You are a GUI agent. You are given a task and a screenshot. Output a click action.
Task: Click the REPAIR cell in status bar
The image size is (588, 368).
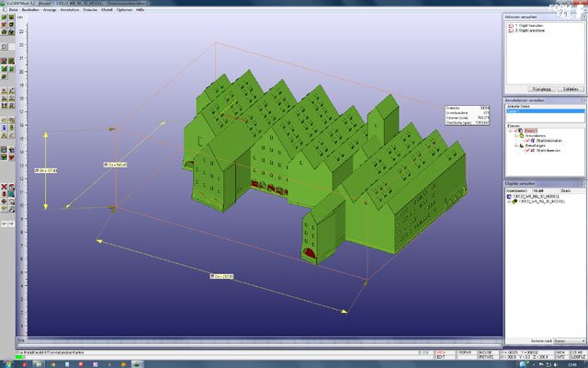click(x=465, y=352)
